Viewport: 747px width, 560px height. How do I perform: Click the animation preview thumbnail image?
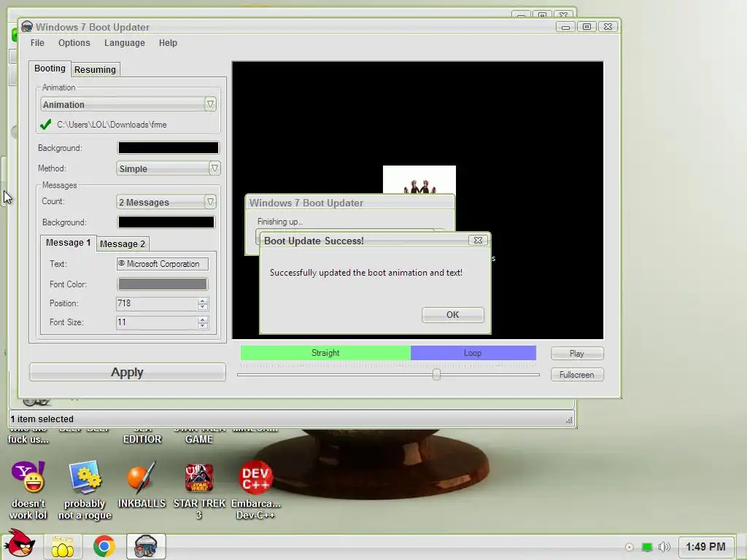(x=419, y=179)
